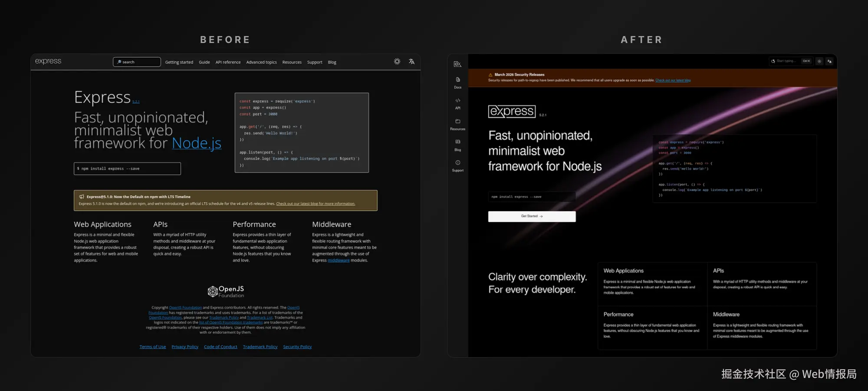The height and width of the screenshot is (391, 868).
Task: Click the Express logo icon atop the After sidebar
Action: click(457, 64)
